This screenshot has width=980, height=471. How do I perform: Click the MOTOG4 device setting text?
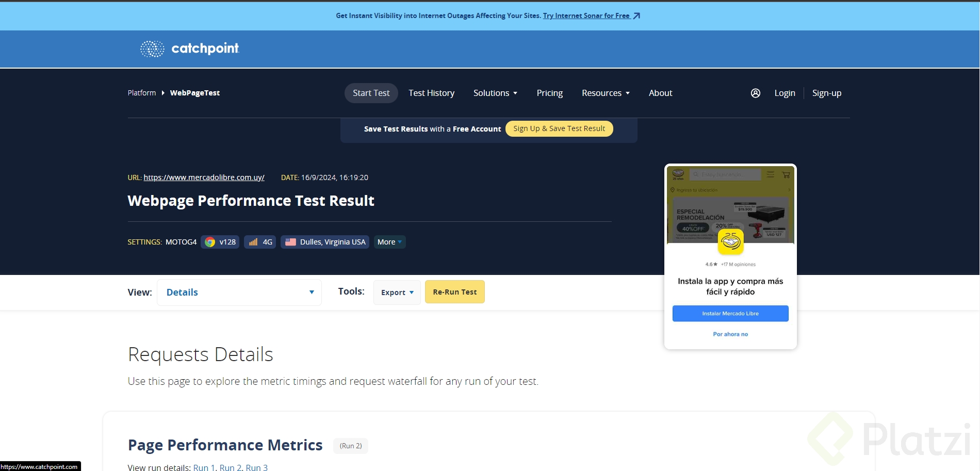[181, 242]
